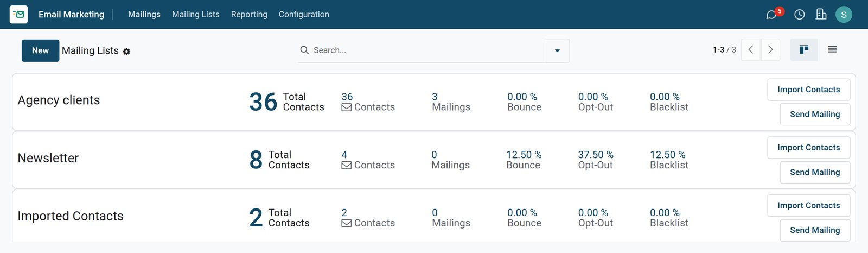The height and width of the screenshot is (253, 868).
Task: Click 12.50 % Blacklist in Newsletter row
Action: point(669,160)
